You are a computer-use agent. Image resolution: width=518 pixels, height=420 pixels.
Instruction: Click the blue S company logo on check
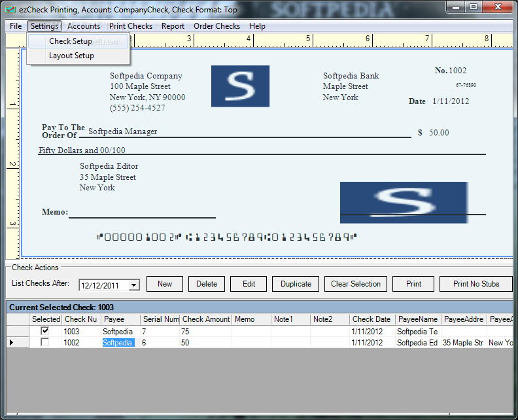point(240,86)
